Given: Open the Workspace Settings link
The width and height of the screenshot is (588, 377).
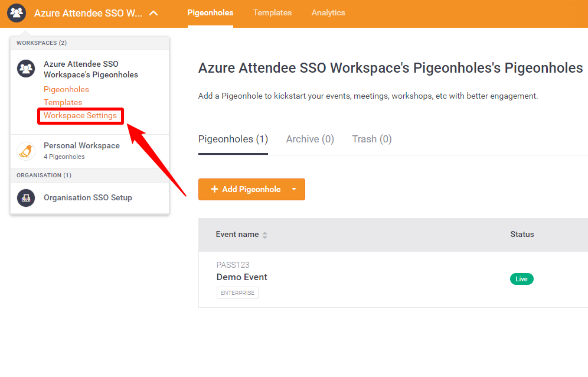Looking at the screenshot, I should (80, 116).
